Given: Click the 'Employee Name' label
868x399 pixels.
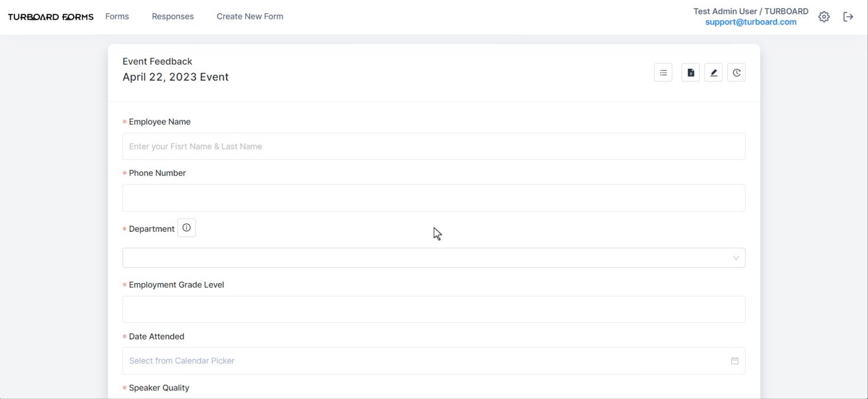Looking at the screenshot, I should (160, 122).
